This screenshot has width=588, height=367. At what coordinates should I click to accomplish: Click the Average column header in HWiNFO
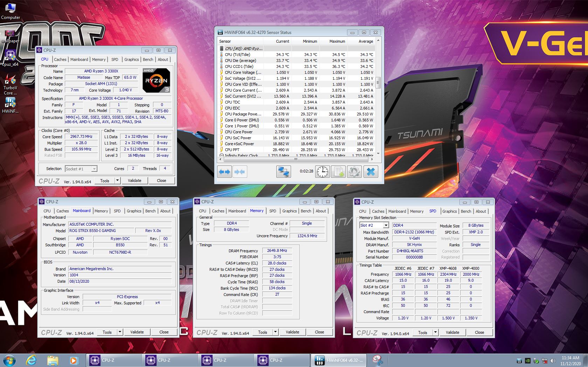pos(361,41)
